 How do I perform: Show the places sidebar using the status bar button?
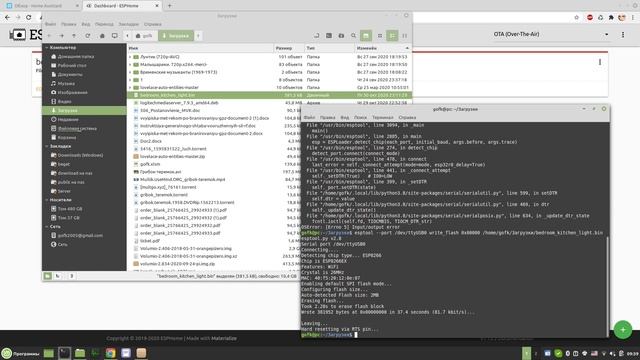48,276
